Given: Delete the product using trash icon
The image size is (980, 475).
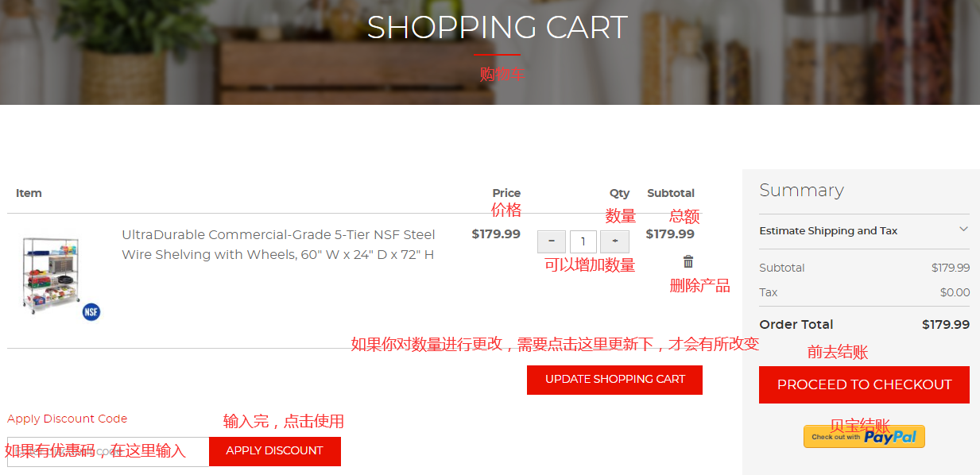Looking at the screenshot, I should (688, 261).
